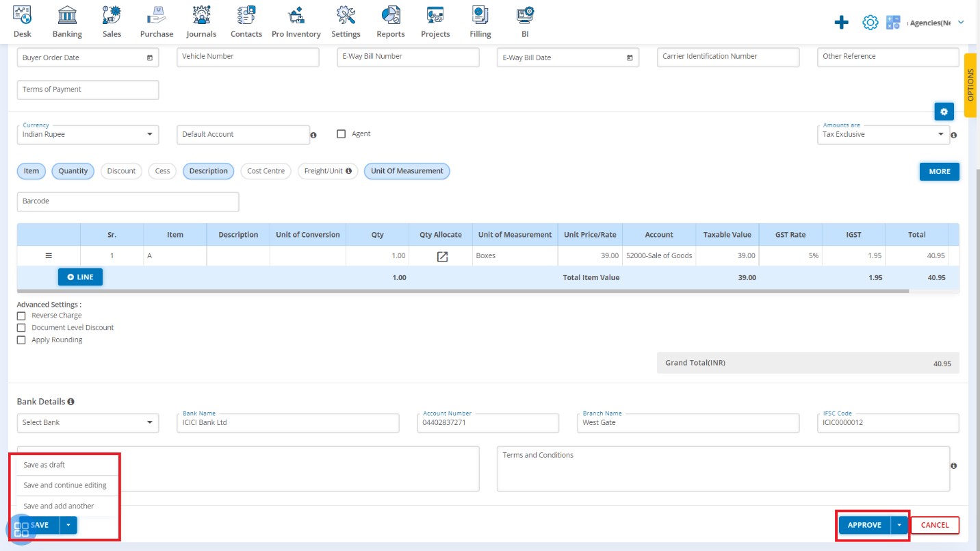Image resolution: width=980 pixels, height=551 pixels.
Task: Open the yellow OPTIONS side tab
Action: point(970,84)
